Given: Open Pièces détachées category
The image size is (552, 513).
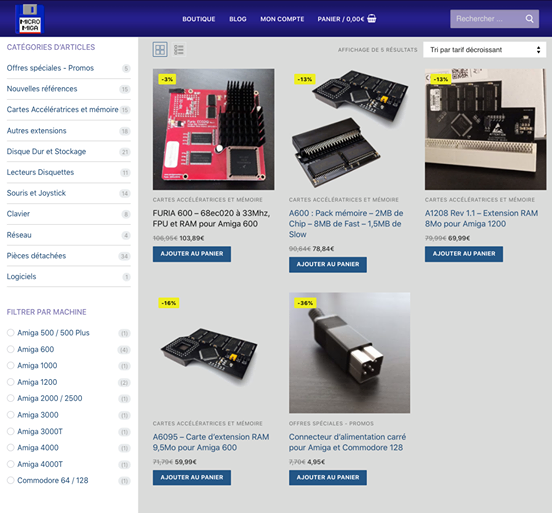Looking at the screenshot, I should click(36, 256).
